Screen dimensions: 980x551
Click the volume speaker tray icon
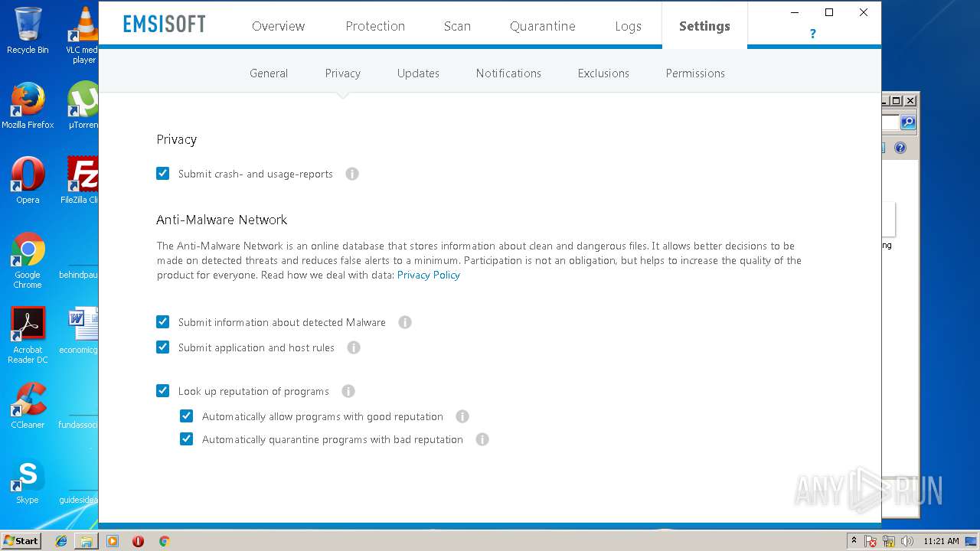click(907, 541)
